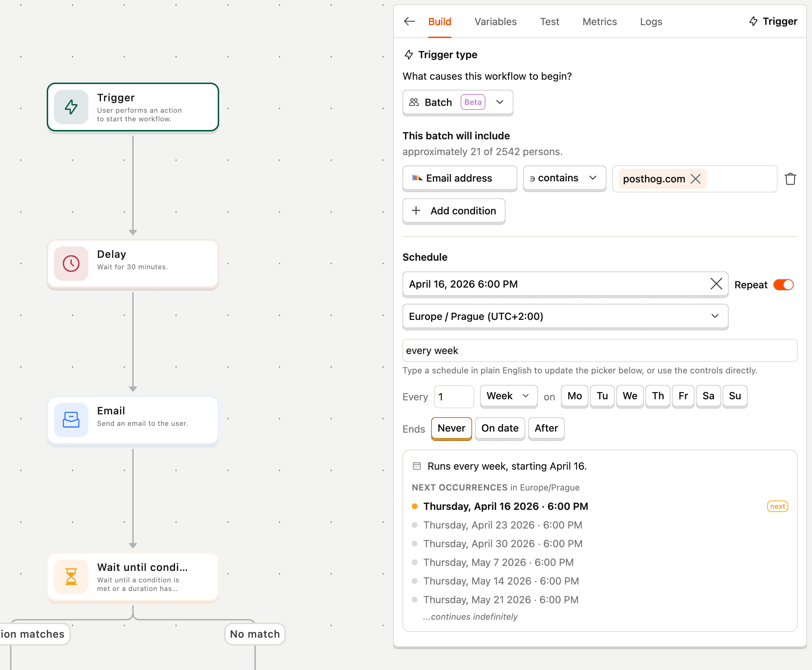Open the contains operator dropdown
This screenshot has height=670, width=812.
[x=564, y=178]
